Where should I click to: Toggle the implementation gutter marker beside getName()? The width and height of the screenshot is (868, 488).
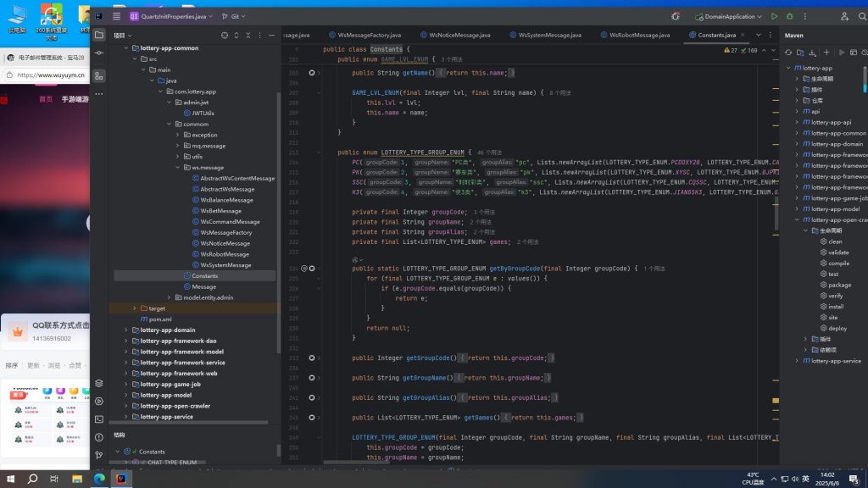coord(312,73)
